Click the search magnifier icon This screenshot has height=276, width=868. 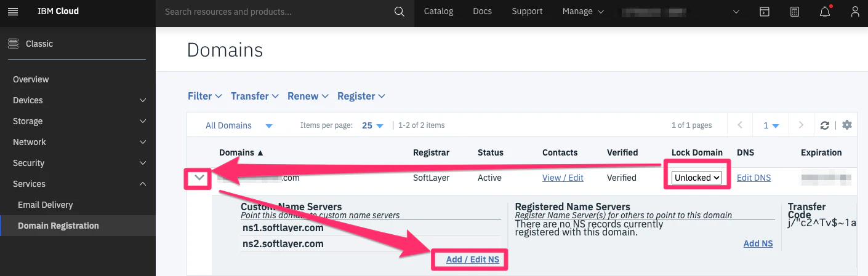[x=400, y=11]
